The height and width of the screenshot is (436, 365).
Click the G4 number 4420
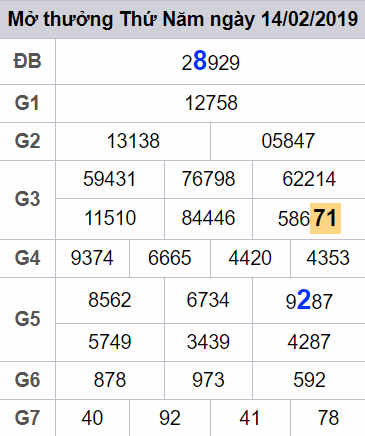250,258
